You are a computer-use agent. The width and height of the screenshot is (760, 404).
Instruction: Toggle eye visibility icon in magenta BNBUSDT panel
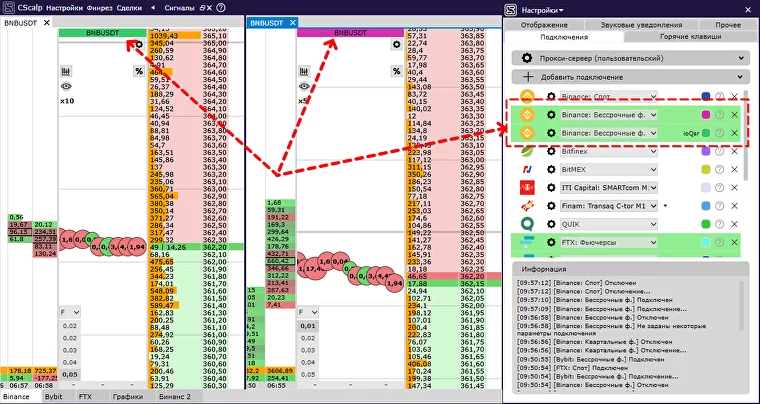pos(304,86)
